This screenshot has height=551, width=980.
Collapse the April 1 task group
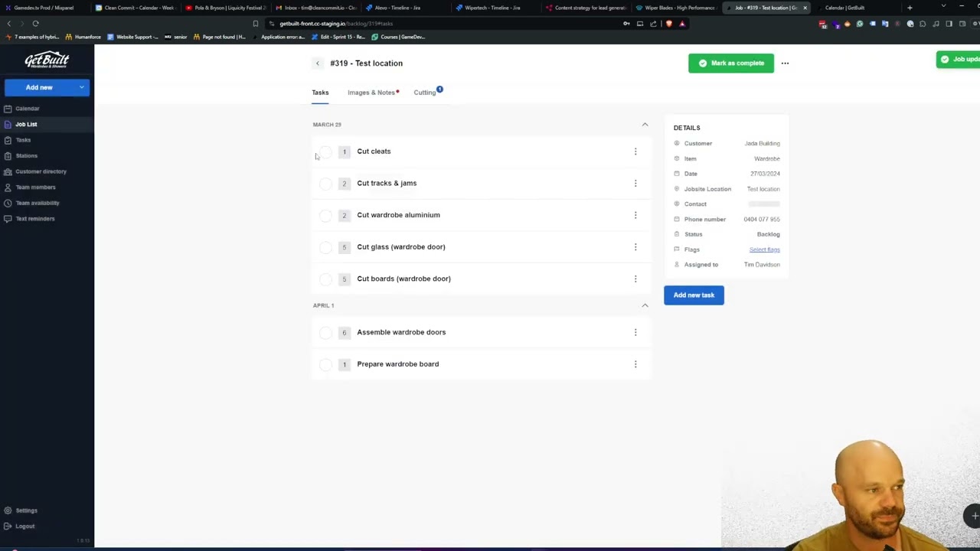point(645,305)
